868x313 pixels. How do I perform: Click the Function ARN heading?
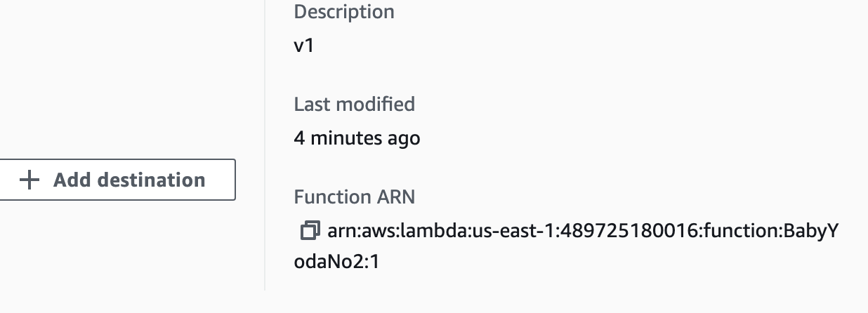click(x=355, y=197)
